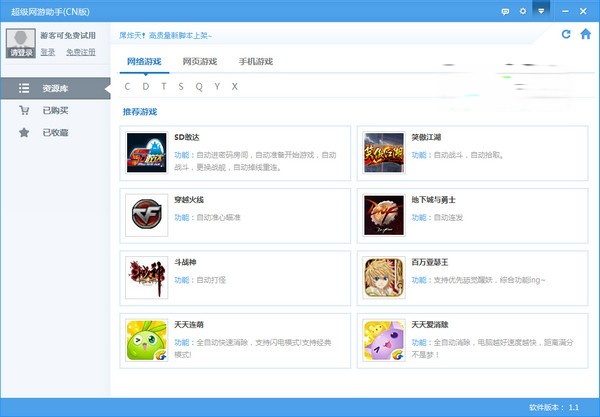Click the refresh arrow icon
Viewport: 600px width, 417px height.
click(x=566, y=34)
